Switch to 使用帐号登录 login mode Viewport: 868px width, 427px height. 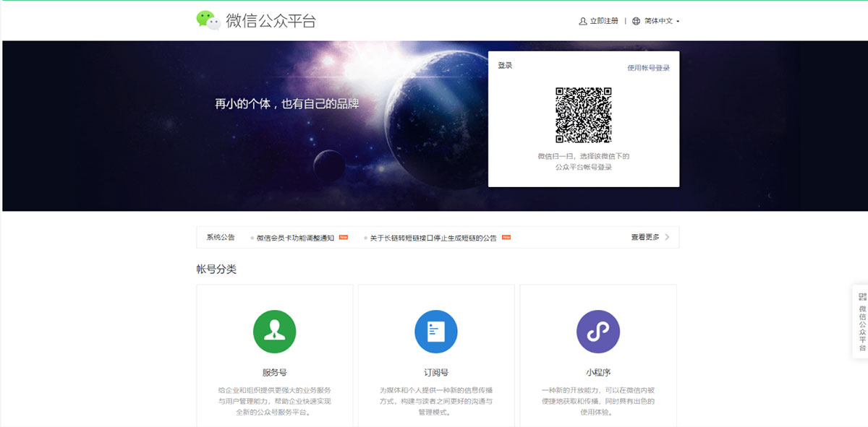pos(648,68)
